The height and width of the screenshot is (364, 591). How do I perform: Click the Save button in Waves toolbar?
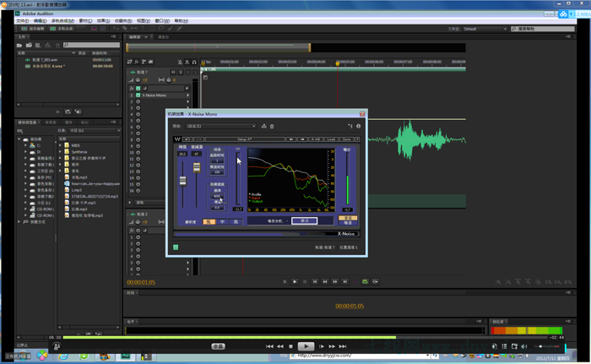(347, 139)
